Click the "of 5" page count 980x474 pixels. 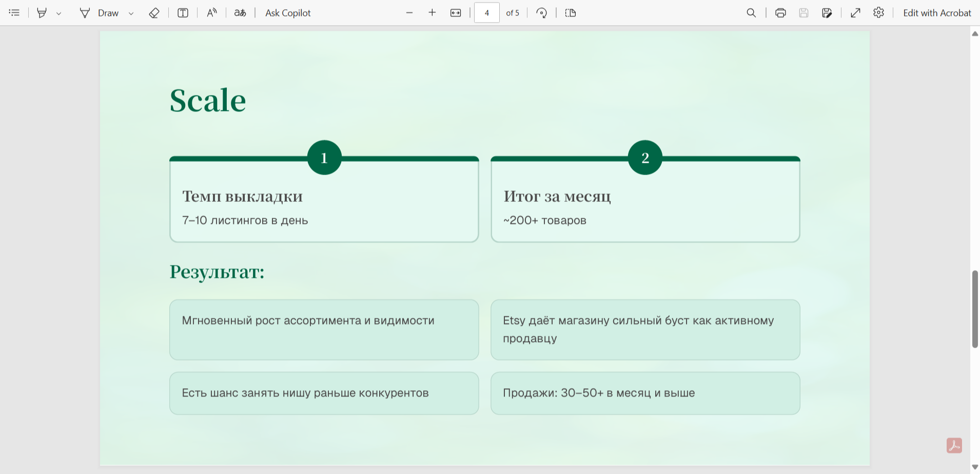[x=513, y=13]
